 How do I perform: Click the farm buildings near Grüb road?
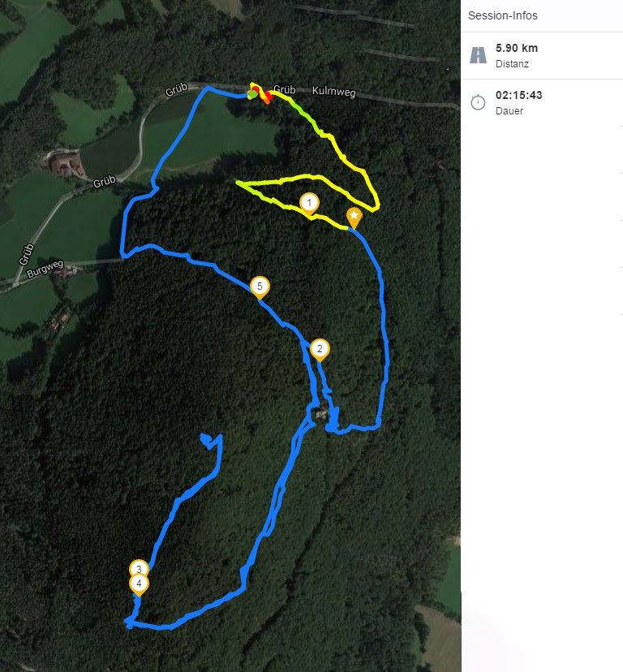coord(65,162)
